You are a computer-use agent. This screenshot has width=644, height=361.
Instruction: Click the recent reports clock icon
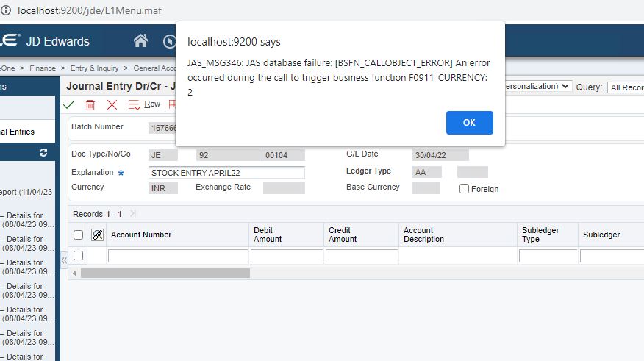click(169, 41)
